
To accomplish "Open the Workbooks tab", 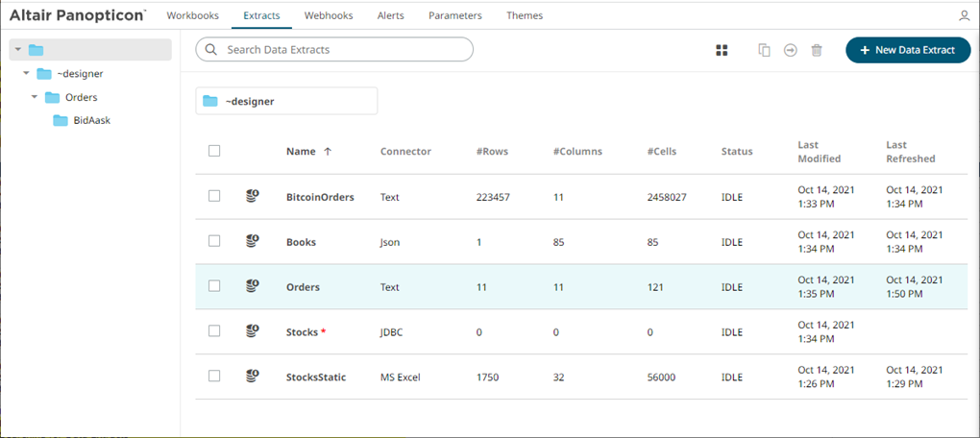I will tap(192, 15).
